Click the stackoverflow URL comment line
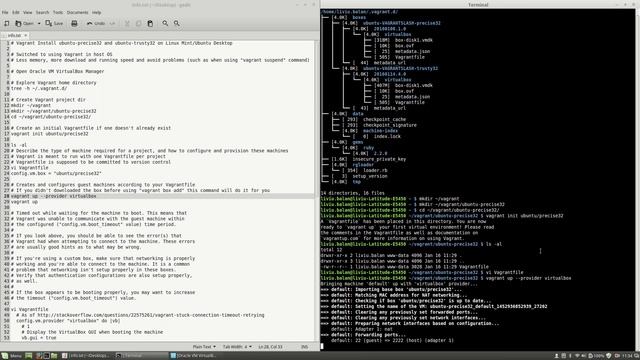This screenshot has width=640, height=360. 140,315
